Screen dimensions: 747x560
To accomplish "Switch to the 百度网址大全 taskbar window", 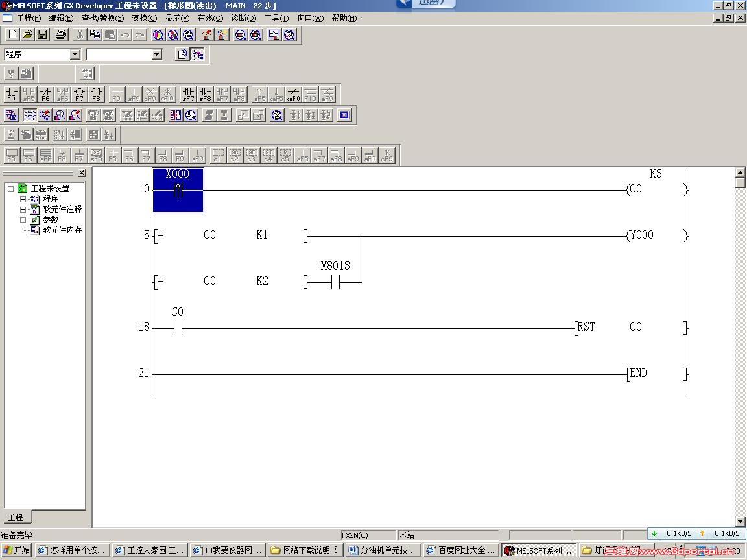I will tap(460, 550).
